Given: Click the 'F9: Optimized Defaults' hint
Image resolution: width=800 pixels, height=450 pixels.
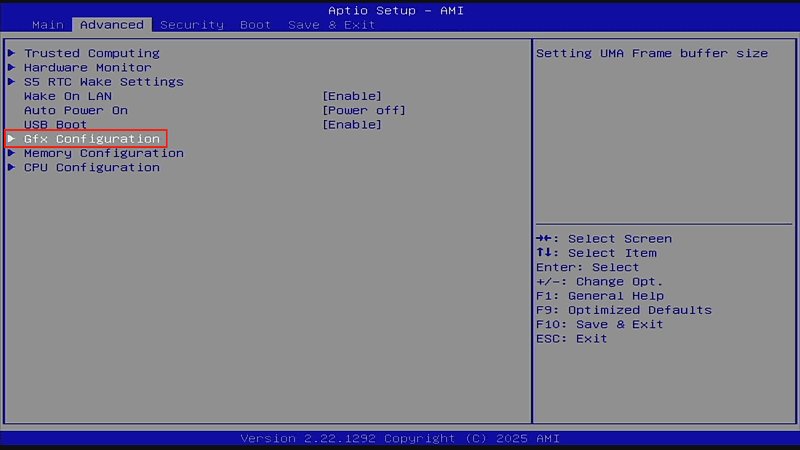Looking at the screenshot, I should pyautogui.click(x=624, y=310).
